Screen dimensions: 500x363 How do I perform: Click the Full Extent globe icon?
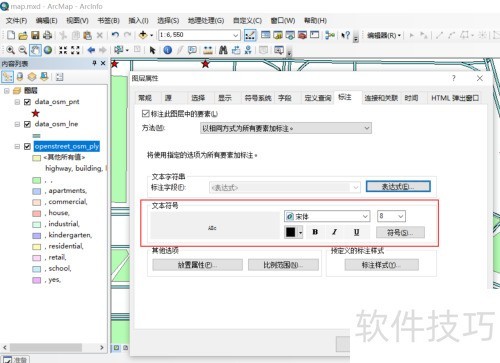tap(48, 50)
